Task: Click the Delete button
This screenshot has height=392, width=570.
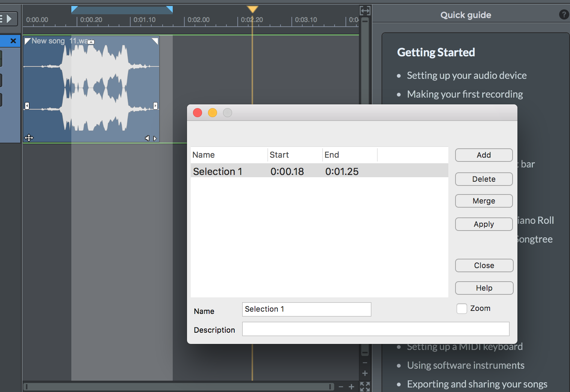Action: point(484,179)
